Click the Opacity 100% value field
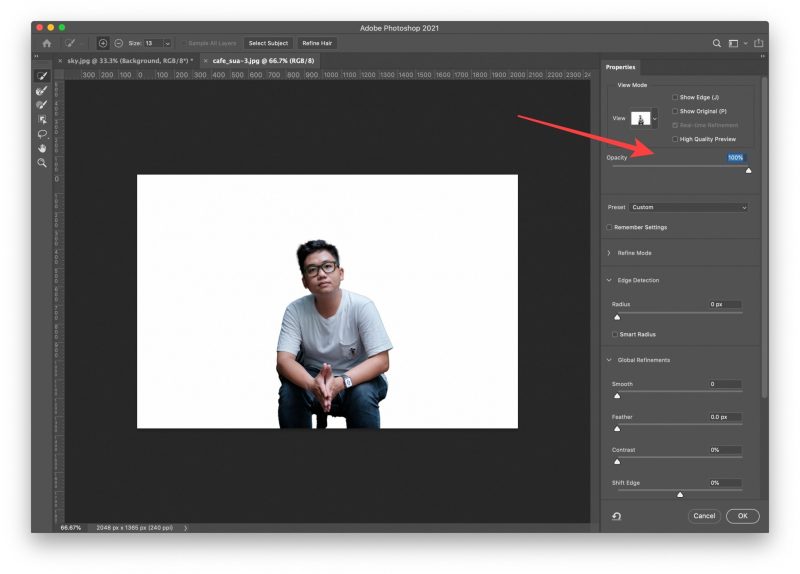The image size is (800, 574). pyautogui.click(x=737, y=158)
